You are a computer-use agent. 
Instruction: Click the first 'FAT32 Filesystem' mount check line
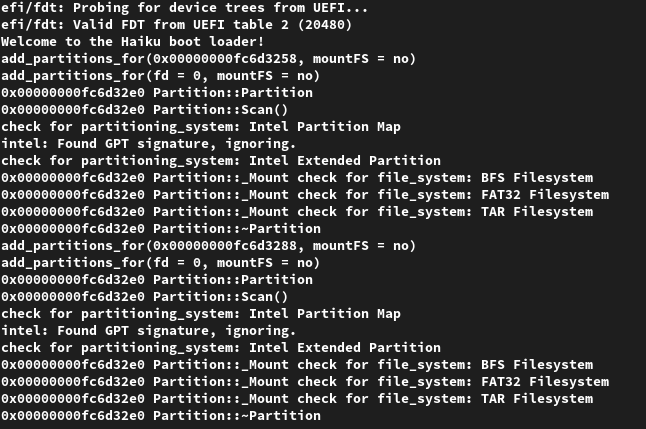pos(305,195)
